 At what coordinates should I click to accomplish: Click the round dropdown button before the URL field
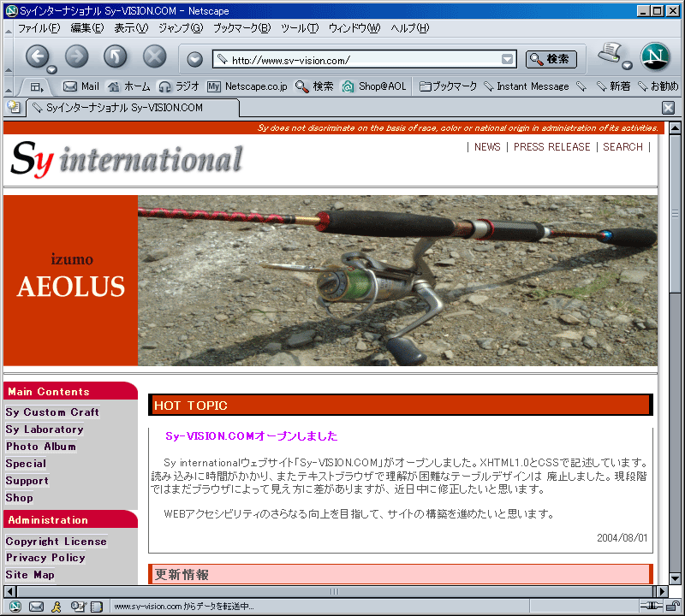coord(195,59)
